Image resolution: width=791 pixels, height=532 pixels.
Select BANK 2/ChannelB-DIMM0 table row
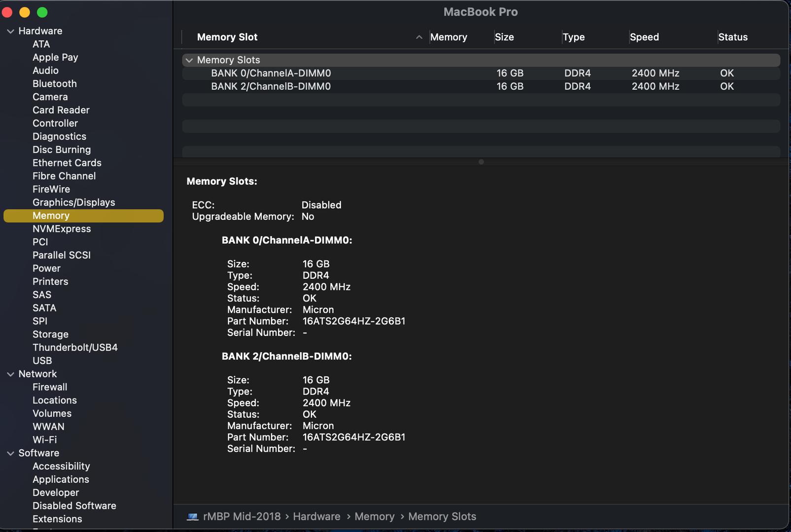tap(481, 87)
